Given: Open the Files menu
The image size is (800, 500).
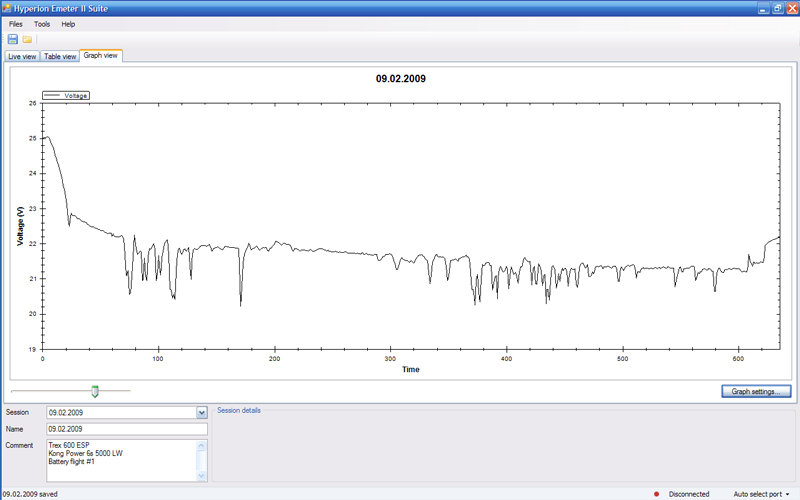Looking at the screenshot, I should click(16, 23).
